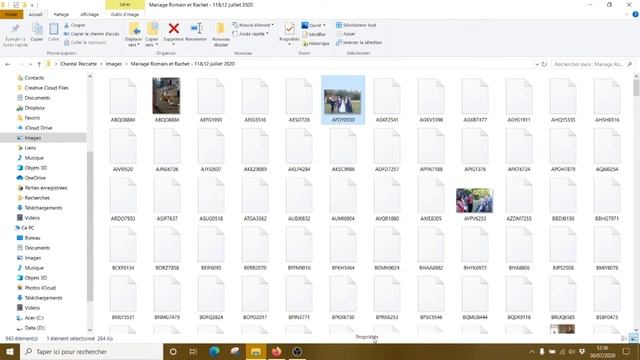Open Parties enregistrées folder
This screenshot has height=360, width=640.
point(46,188)
